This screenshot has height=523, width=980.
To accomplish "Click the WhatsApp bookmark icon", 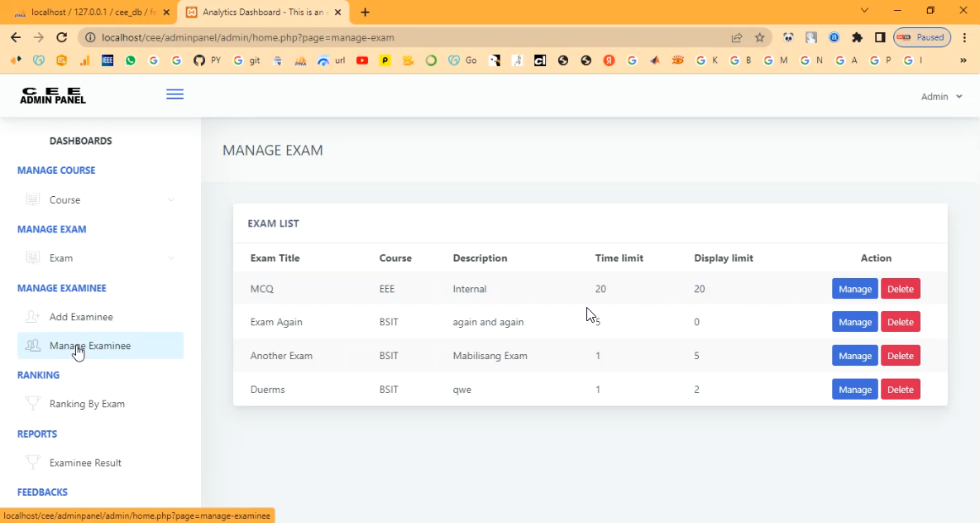I will tap(131, 60).
